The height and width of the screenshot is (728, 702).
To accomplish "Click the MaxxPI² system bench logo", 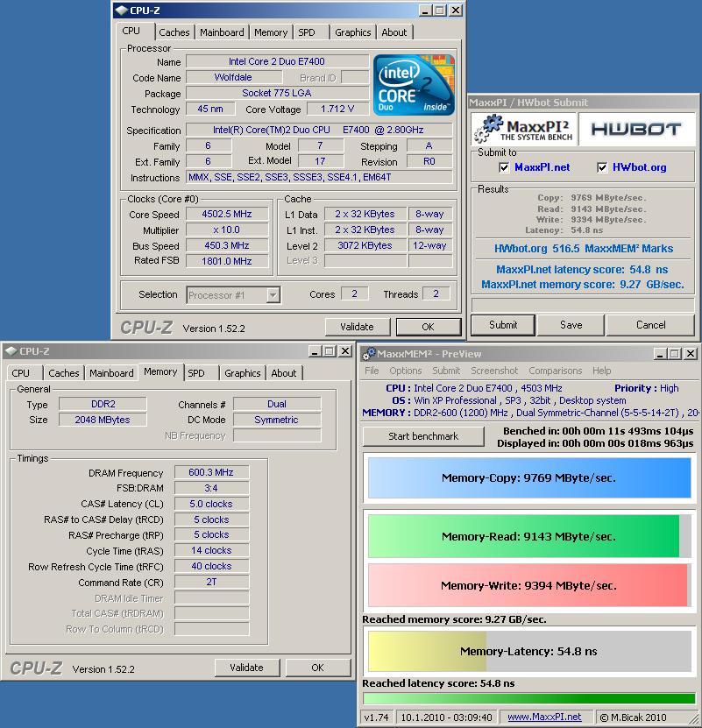I will pyautogui.click(x=523, y=129).
